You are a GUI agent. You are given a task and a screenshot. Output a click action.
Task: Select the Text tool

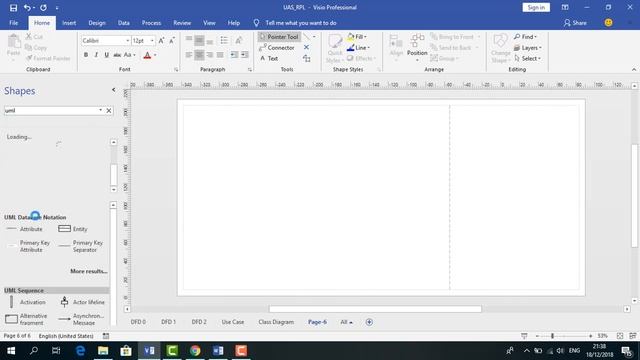pyautogui.click(x=269, y=58)
